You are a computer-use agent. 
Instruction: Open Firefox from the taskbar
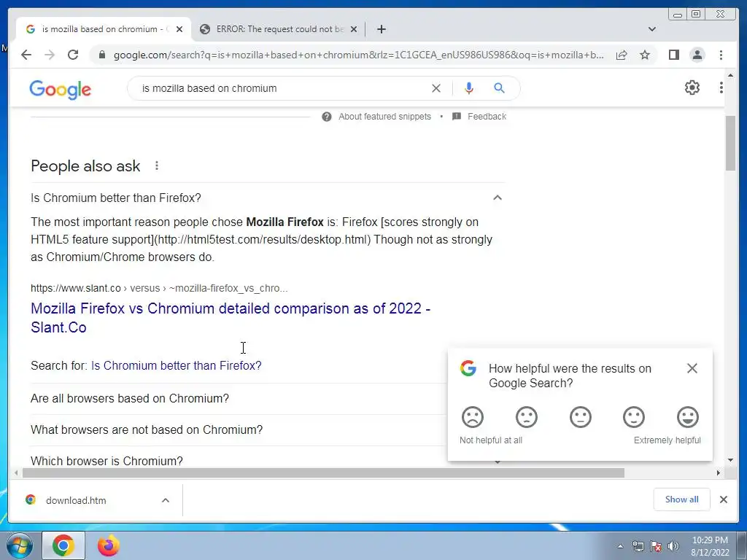[109, 545]
